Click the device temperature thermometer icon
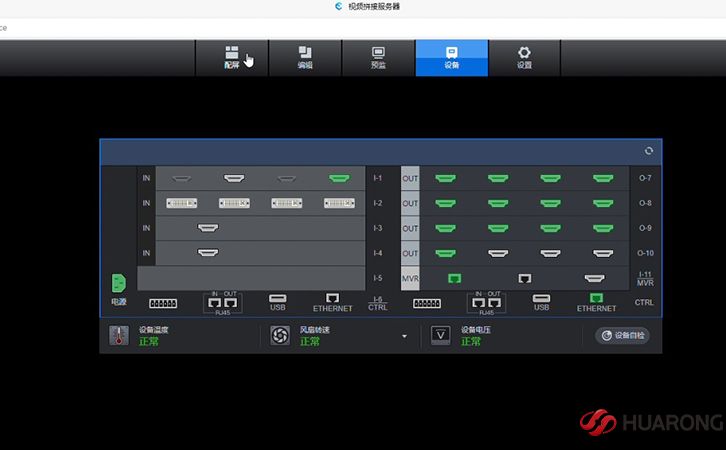The width and height of the screenshot is (726, 450). (119, 336)
